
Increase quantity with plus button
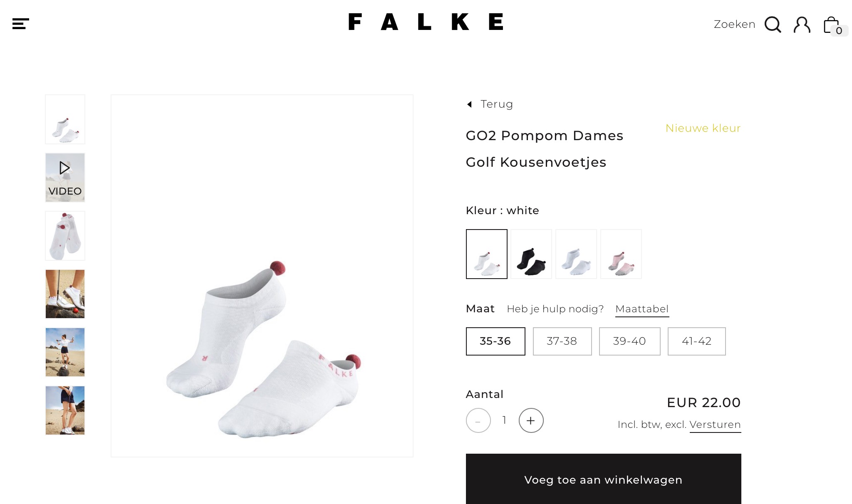click(531, 420)
